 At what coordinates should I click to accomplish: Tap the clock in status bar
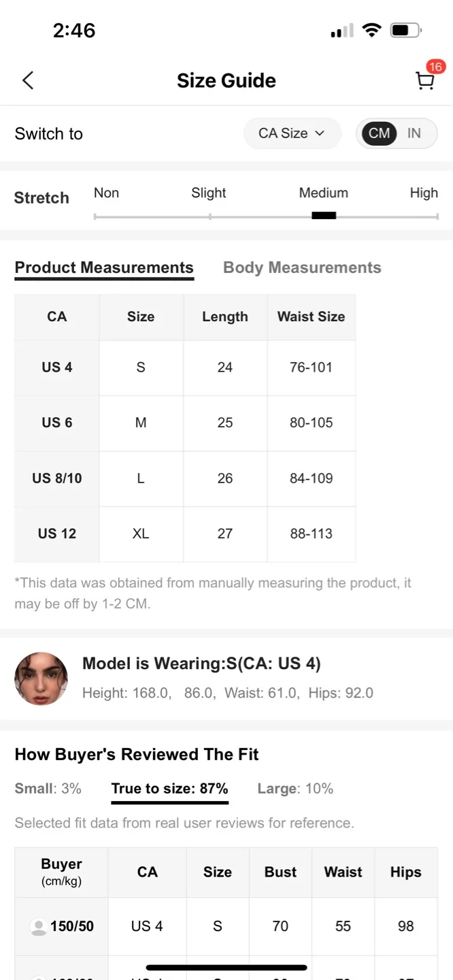(74, 30)
